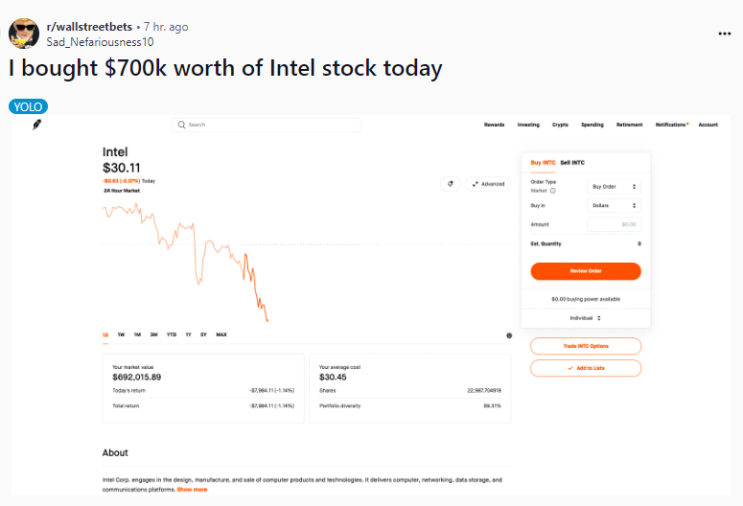Open the Advanced chart view
Image resolution: width=743 pixels, height=506 pixels.
point(489,184)
